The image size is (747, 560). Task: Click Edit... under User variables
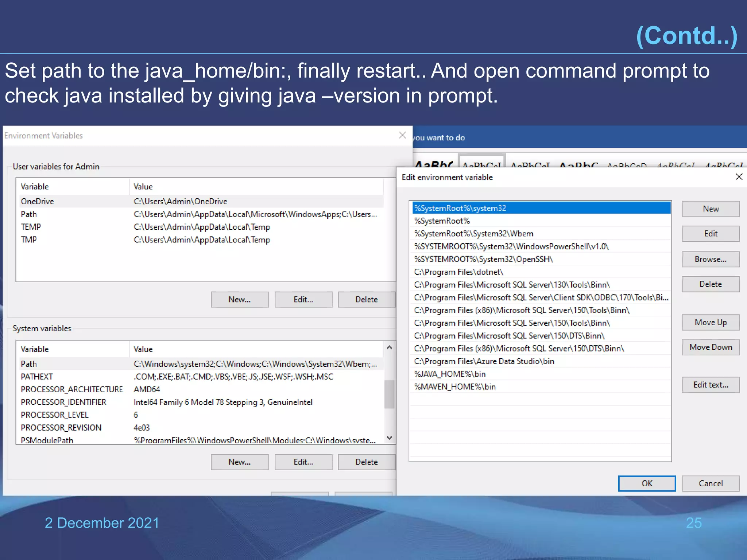[x=303, y=299]
